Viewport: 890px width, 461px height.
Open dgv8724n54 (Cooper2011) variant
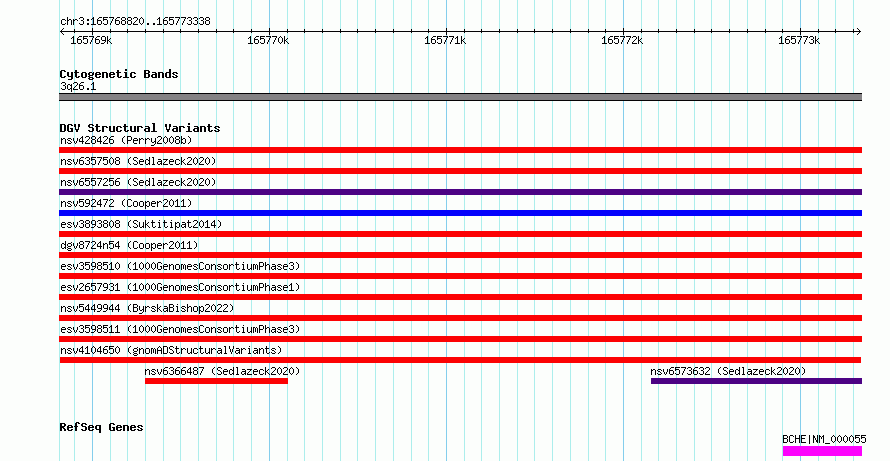(129, 245)
